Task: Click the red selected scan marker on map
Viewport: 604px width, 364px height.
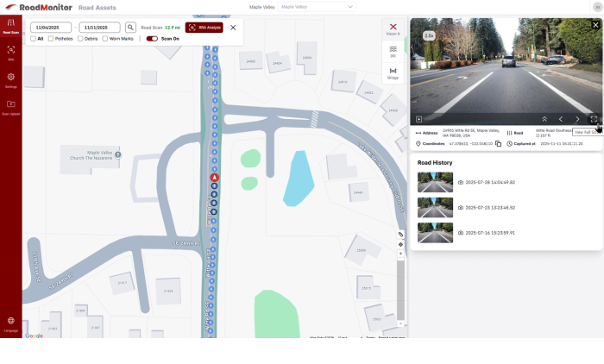Action: pyautogui.click(x=215, y=178)
